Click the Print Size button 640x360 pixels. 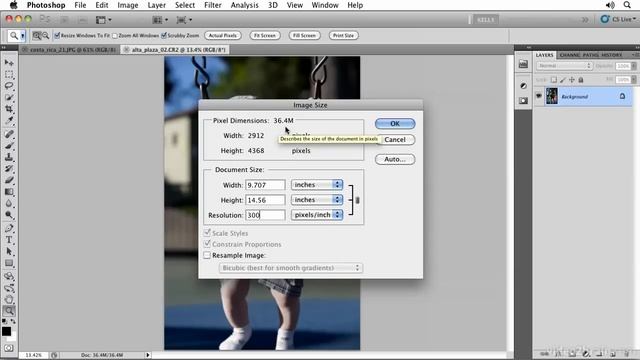[343, 36]
